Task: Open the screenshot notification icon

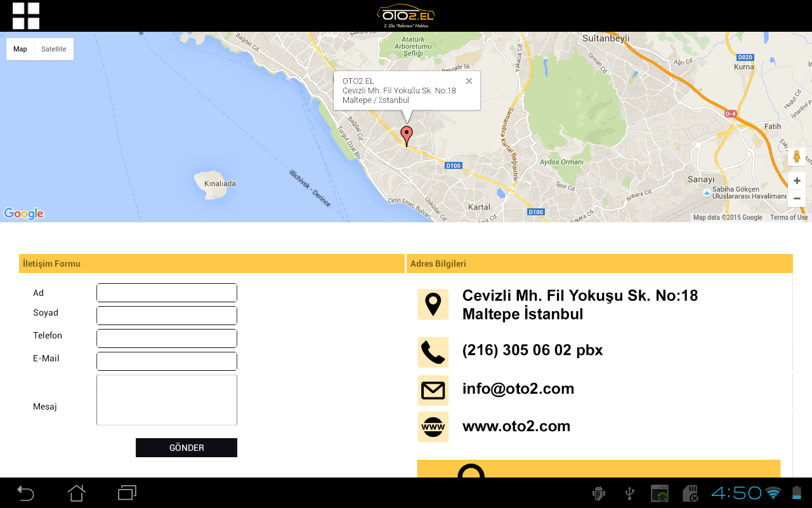Action: [660, 493]
